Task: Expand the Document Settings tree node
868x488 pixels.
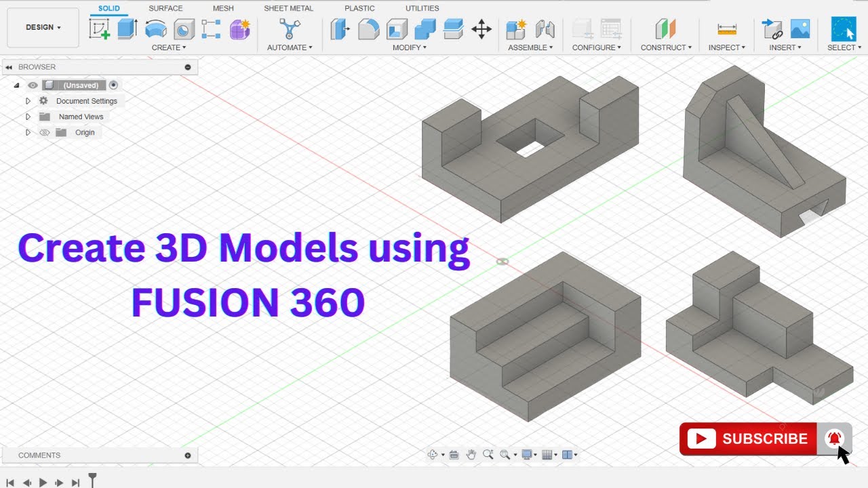Action: click(x=28, y=101)
